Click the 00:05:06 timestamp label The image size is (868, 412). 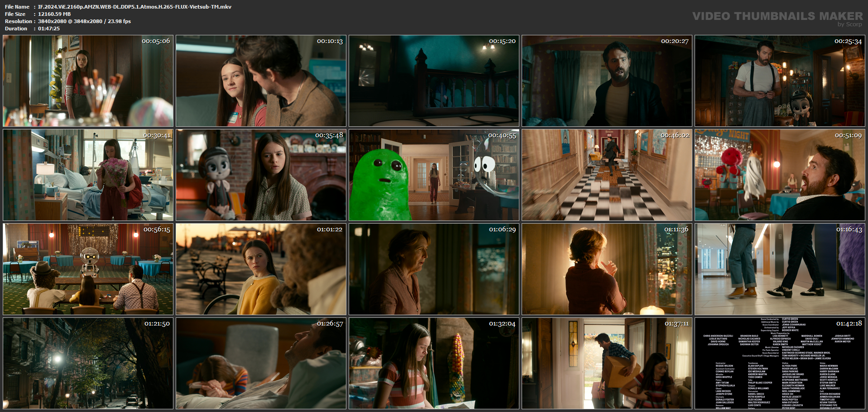coord(156,41)
